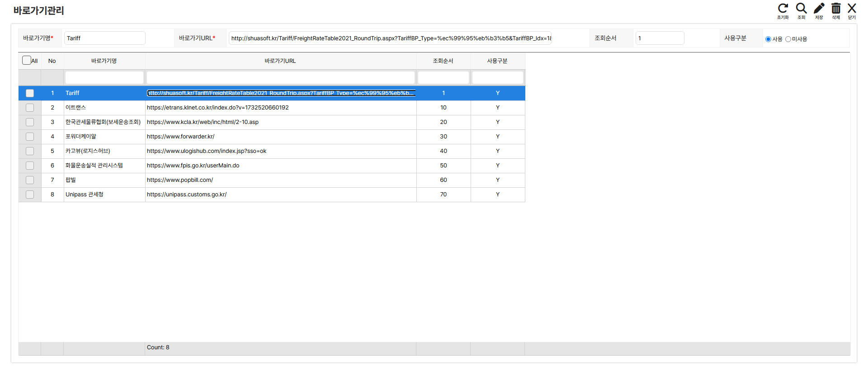
Task: Click the https://www.popbill.com/ URL cell
Action: (281, 180)
